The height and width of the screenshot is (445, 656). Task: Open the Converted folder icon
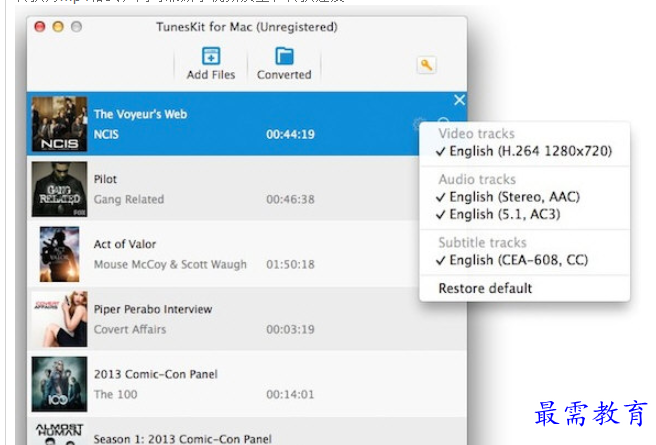pos(284,56)
